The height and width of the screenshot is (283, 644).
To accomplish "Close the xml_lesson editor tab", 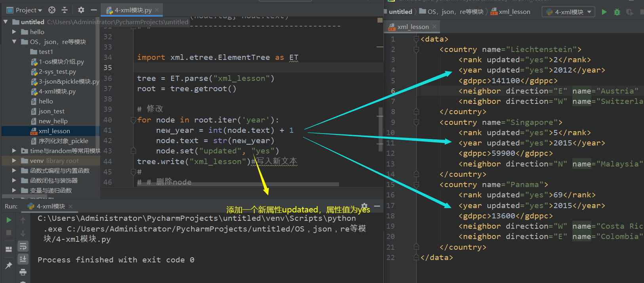I will point(434,27).
